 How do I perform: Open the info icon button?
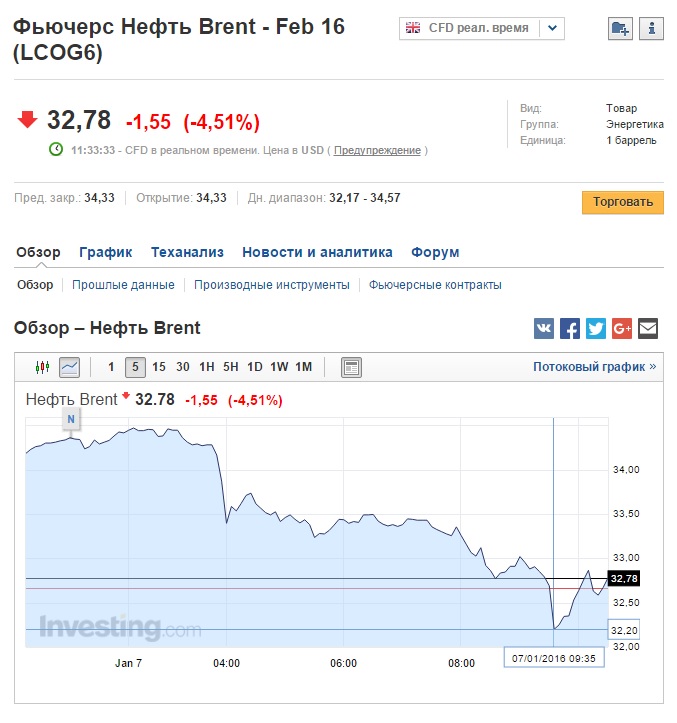click(651, 29)
